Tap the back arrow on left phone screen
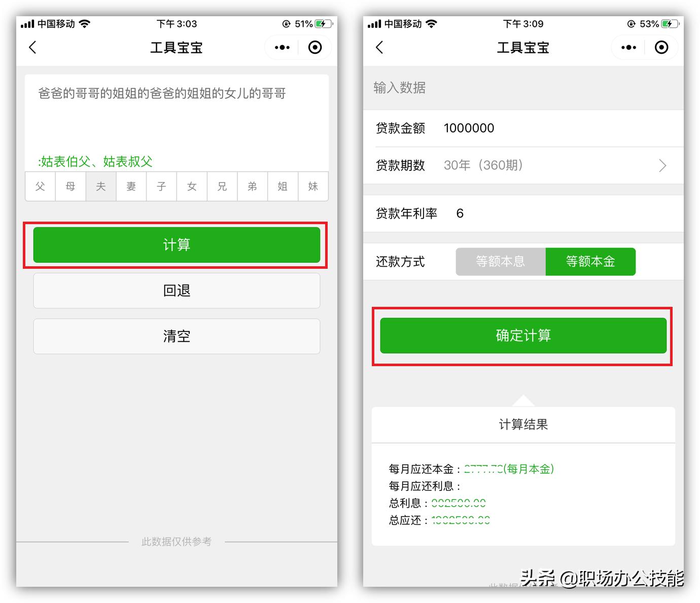This screenshot has height=603, width=700. 33,48
